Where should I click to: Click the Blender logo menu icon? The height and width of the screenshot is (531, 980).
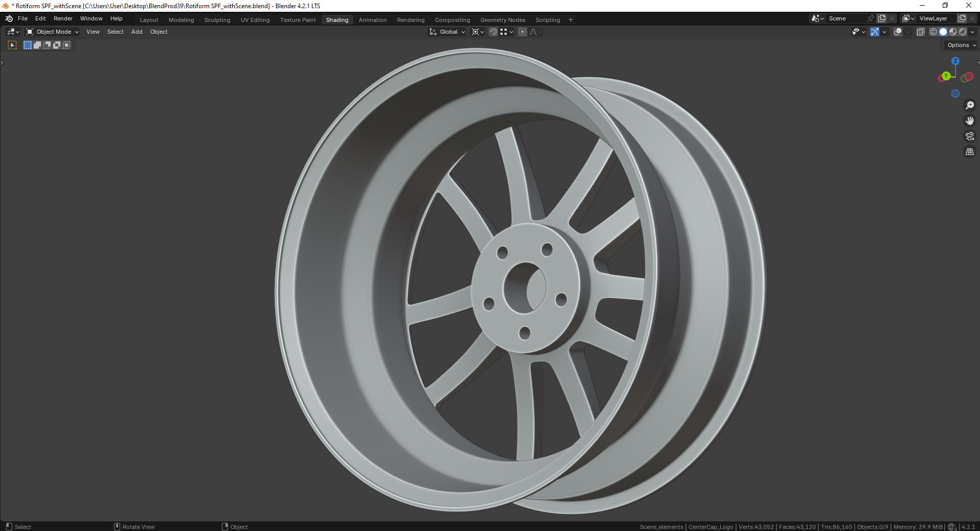9,18
